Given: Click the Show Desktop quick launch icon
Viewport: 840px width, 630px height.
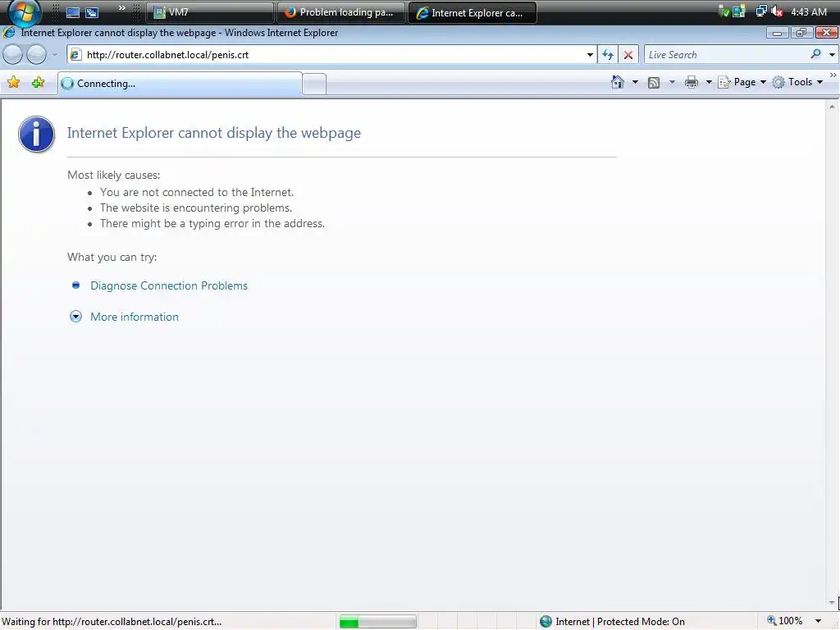Looking at the screenshot, I should pos(73,12).
